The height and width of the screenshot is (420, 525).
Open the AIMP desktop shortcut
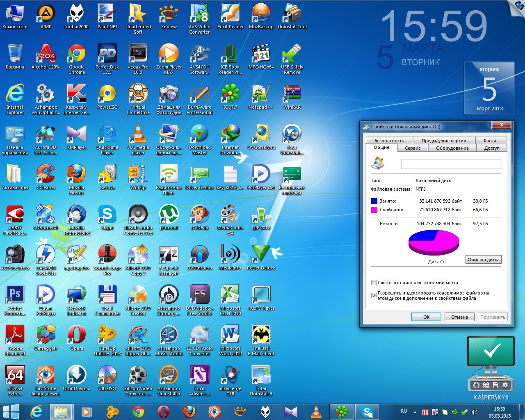pos(46,15)
